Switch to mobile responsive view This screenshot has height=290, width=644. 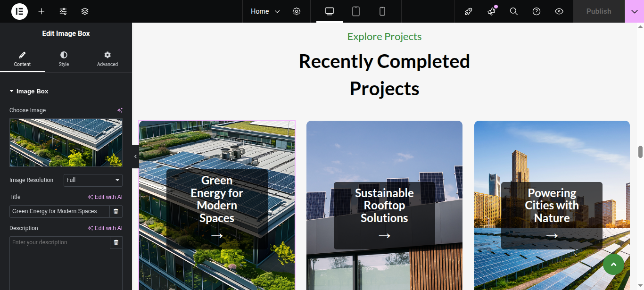tap(382, 11)
